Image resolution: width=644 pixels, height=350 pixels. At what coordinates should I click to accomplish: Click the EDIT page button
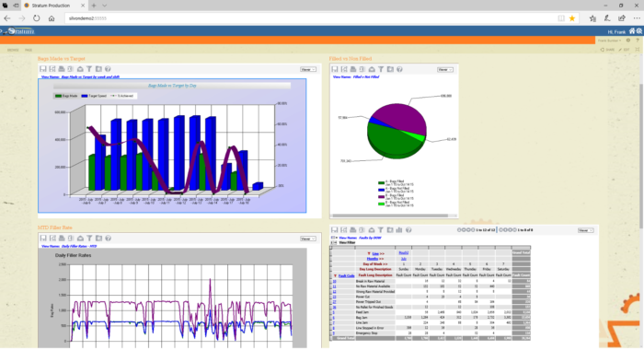point(625,50)
